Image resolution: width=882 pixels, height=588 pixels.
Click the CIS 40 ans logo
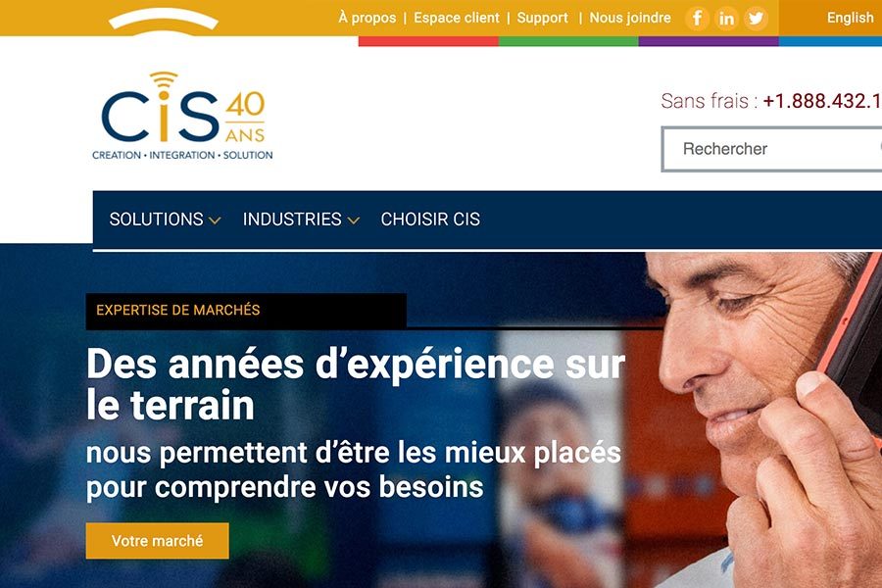[x=183, y=116]
